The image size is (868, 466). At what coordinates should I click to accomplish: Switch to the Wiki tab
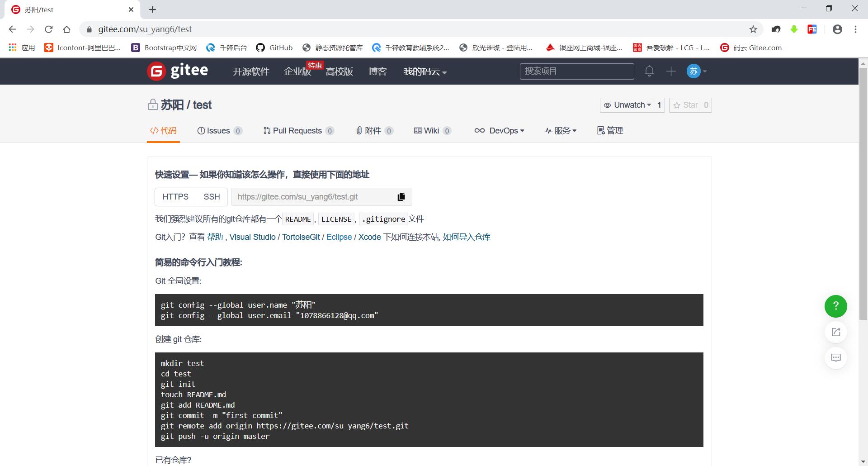(x=432, y=131)
